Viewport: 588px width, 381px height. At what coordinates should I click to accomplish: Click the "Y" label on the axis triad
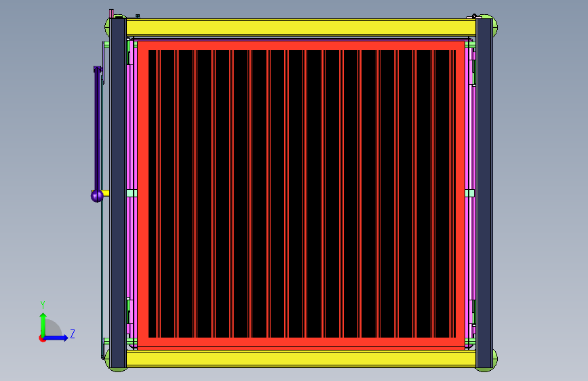(43, 305)
